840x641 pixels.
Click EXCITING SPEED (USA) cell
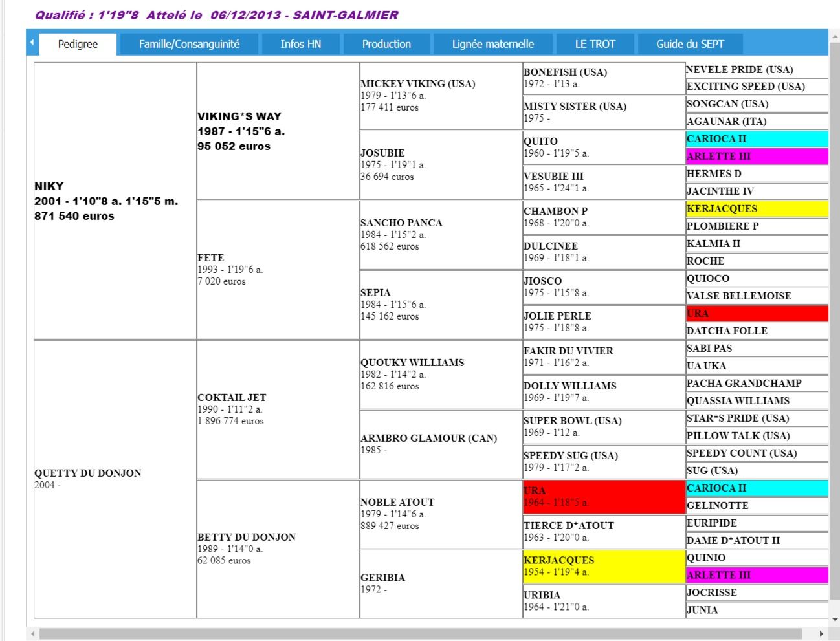tap(757, 87)
